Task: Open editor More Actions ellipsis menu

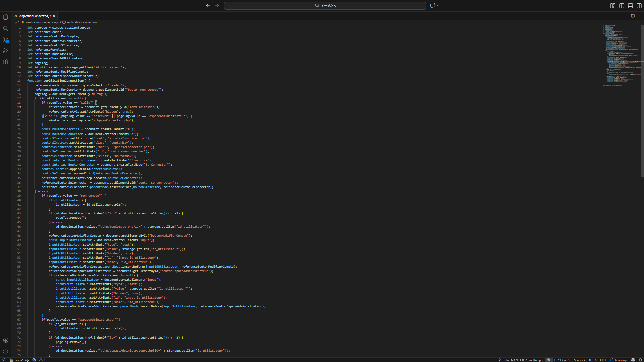Action: tap(639, 16)
